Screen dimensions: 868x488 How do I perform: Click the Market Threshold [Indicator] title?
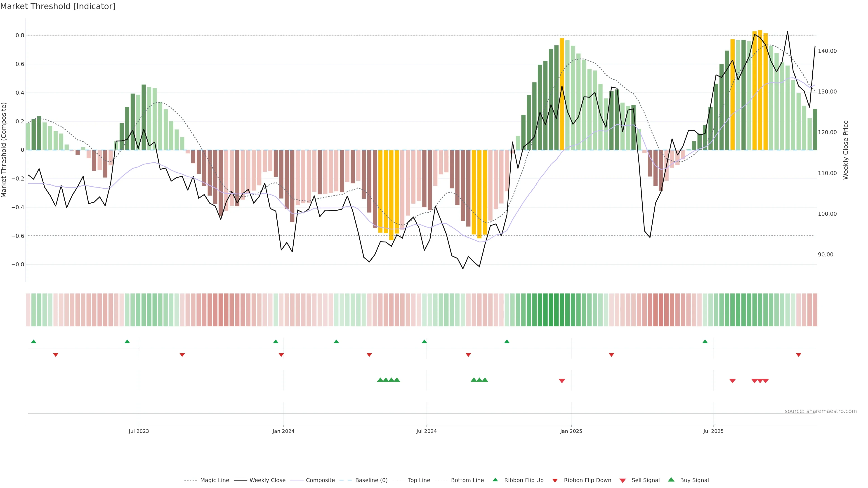coord(58,6)
